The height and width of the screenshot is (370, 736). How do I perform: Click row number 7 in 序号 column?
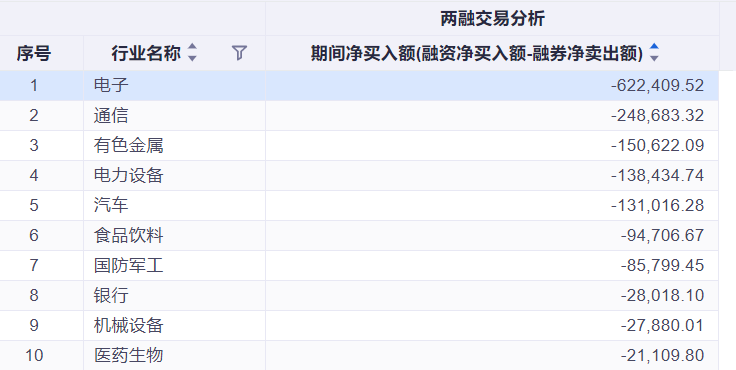click(34, 265)
